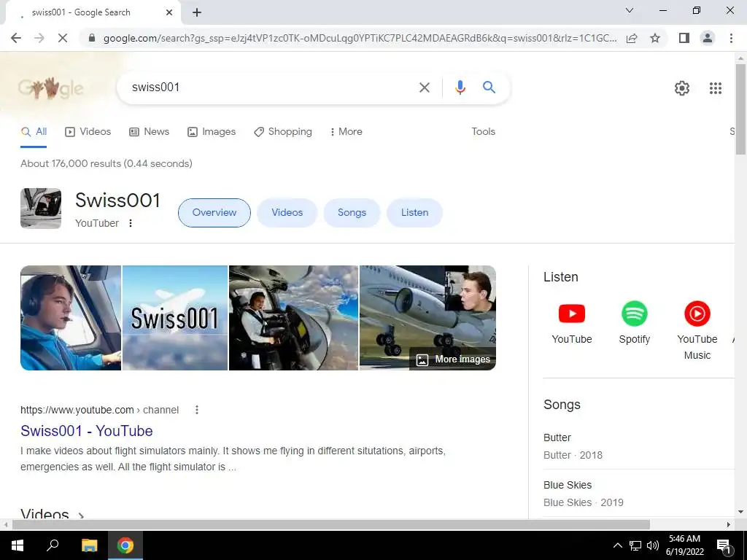Listen on Spotify
The width and height of the screenshot is (747, 560).
634,323
